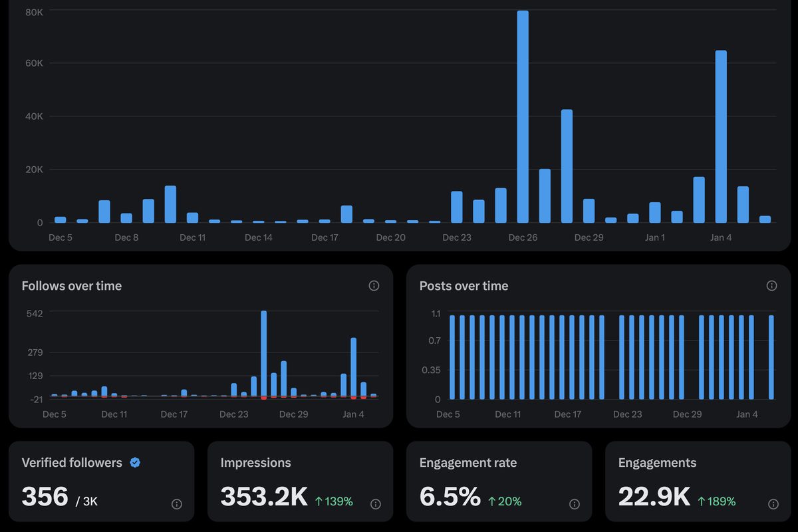
Task: Click the green up arrow beside 189%
Action: (701, 501)
